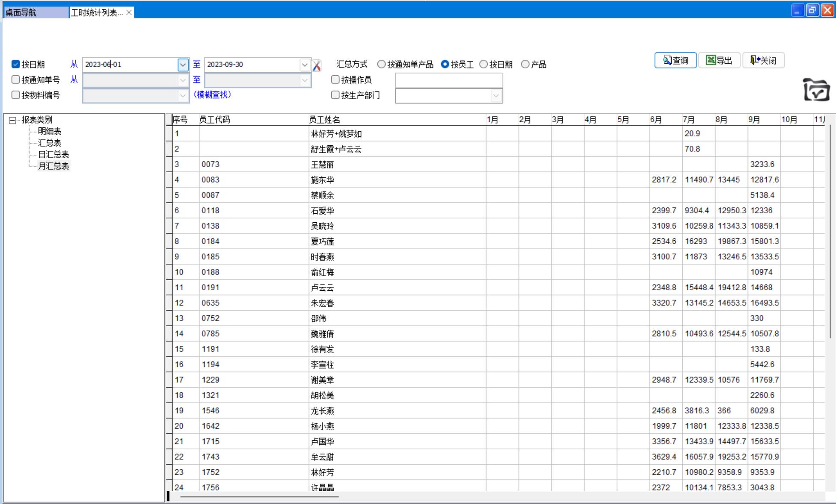Minimize the application window
836x504 pixels.
[797, 10]
